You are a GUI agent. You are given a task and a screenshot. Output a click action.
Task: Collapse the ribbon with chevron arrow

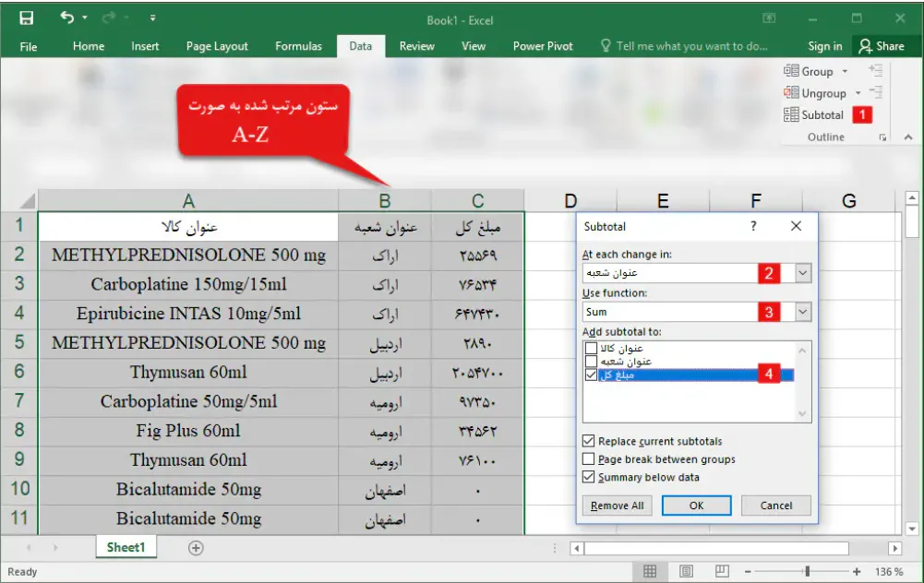906,137
